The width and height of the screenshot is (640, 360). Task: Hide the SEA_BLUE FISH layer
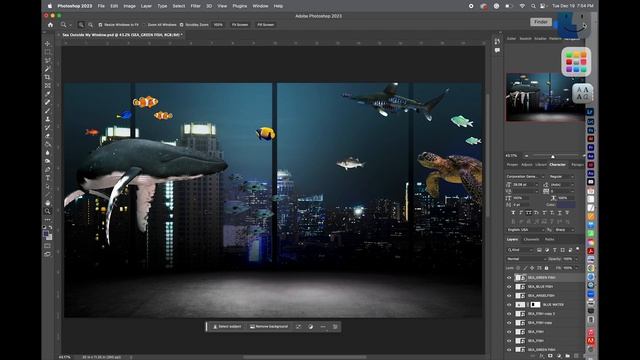pos(509,287)
